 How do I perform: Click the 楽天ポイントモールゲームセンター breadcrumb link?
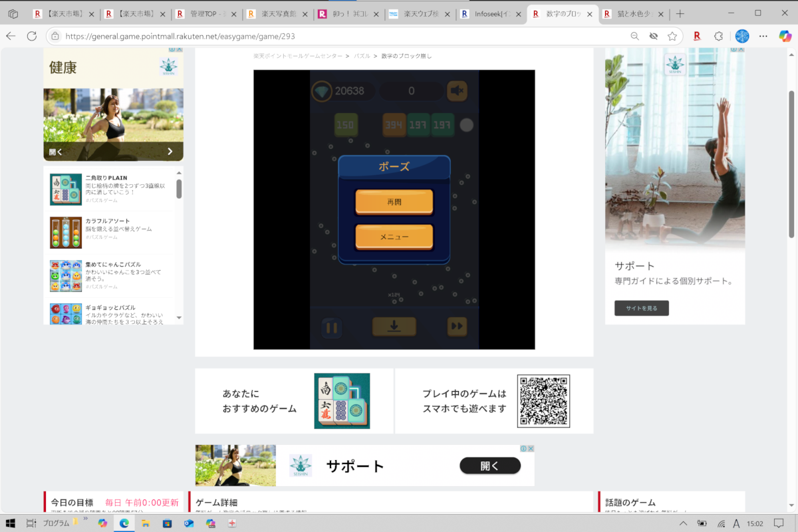(x=298, y=56)
